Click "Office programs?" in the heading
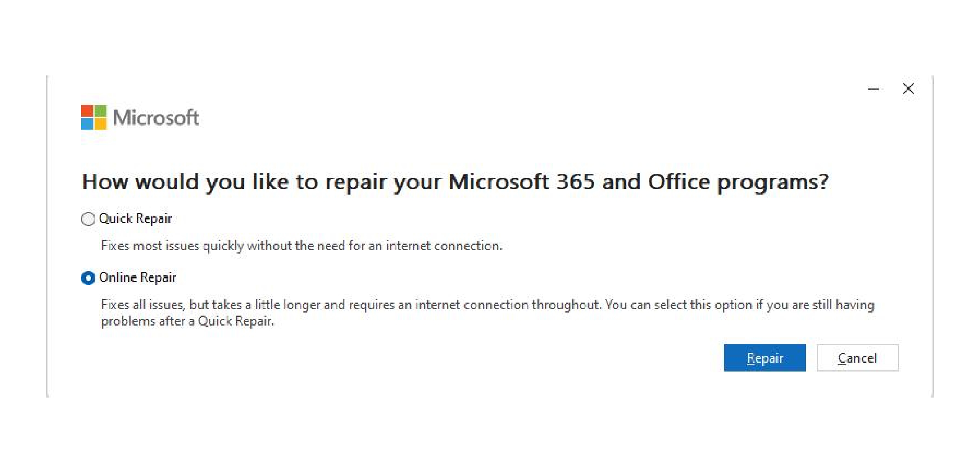Viewport: 980px width, 473px height. (x=738, y=182)
